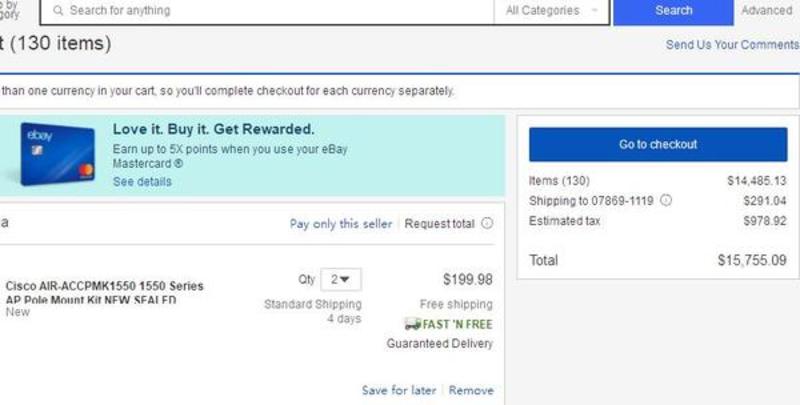800x405 pixels.
Task: Open the All Categories dropdown
Action: coord(552,11)
